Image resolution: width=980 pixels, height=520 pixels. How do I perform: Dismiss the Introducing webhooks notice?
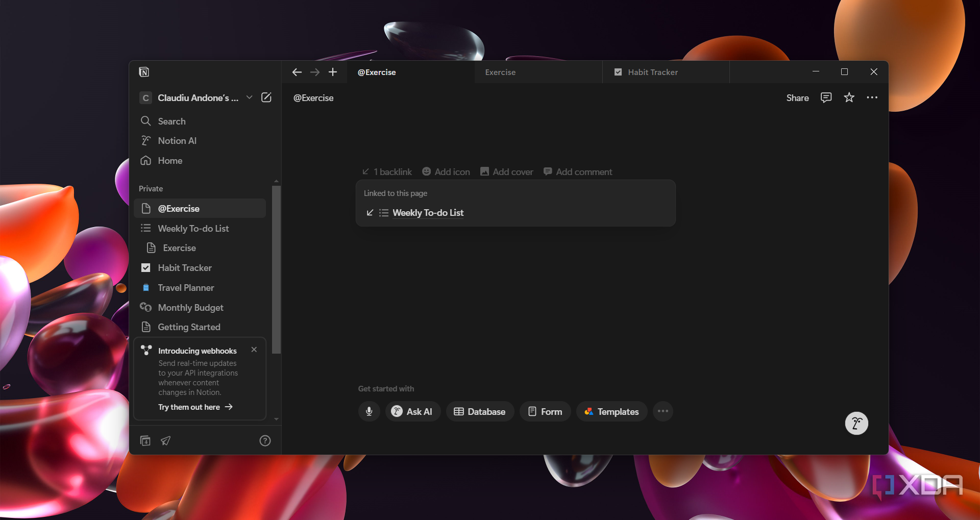tap(254, 350)
